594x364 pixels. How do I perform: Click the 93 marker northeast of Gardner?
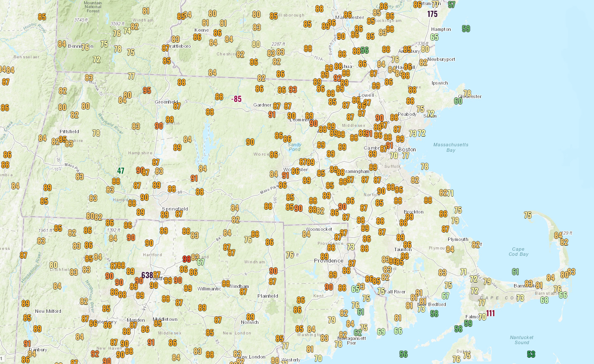(293, 90)
